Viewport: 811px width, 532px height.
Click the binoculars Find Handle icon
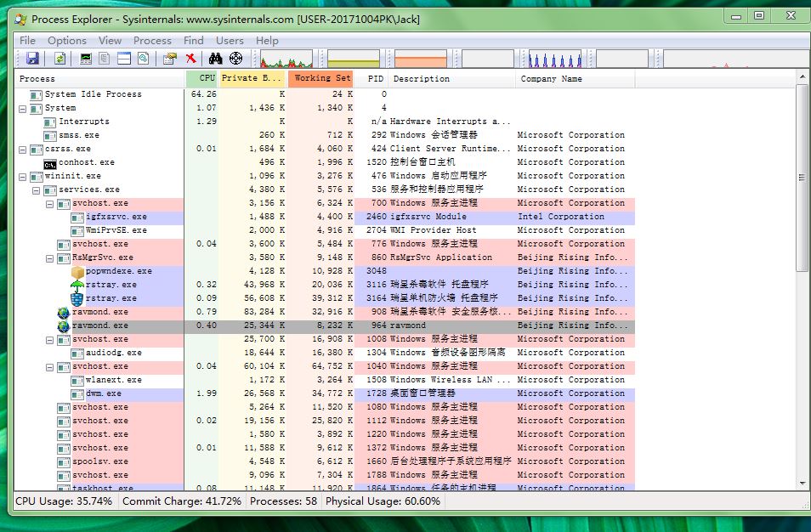click(x=216, y=59)
